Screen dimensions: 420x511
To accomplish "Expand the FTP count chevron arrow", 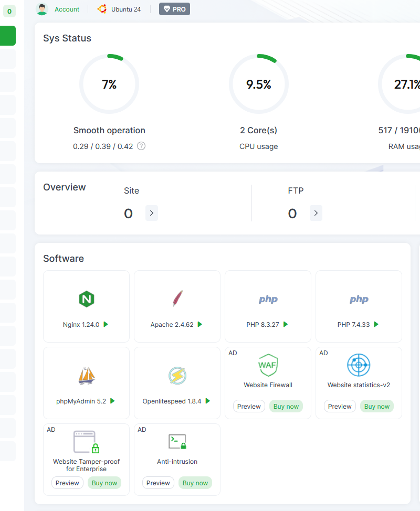I will click(316, 213).
